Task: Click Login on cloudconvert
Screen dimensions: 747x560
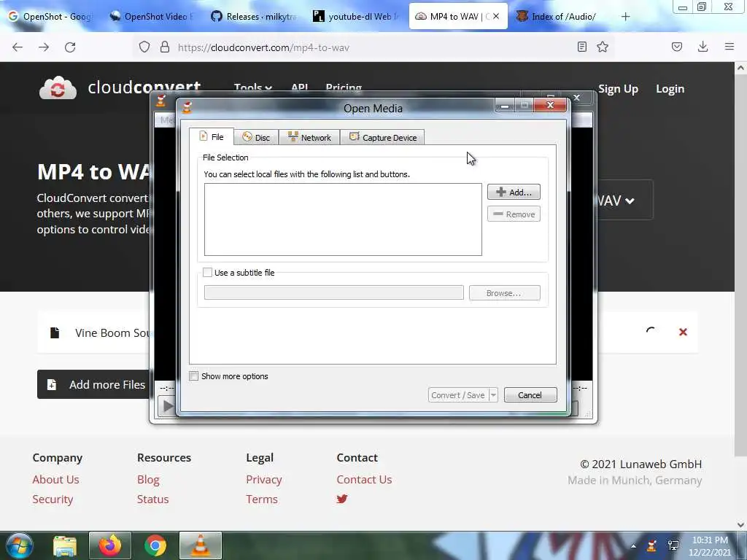Action: [670, 89]
